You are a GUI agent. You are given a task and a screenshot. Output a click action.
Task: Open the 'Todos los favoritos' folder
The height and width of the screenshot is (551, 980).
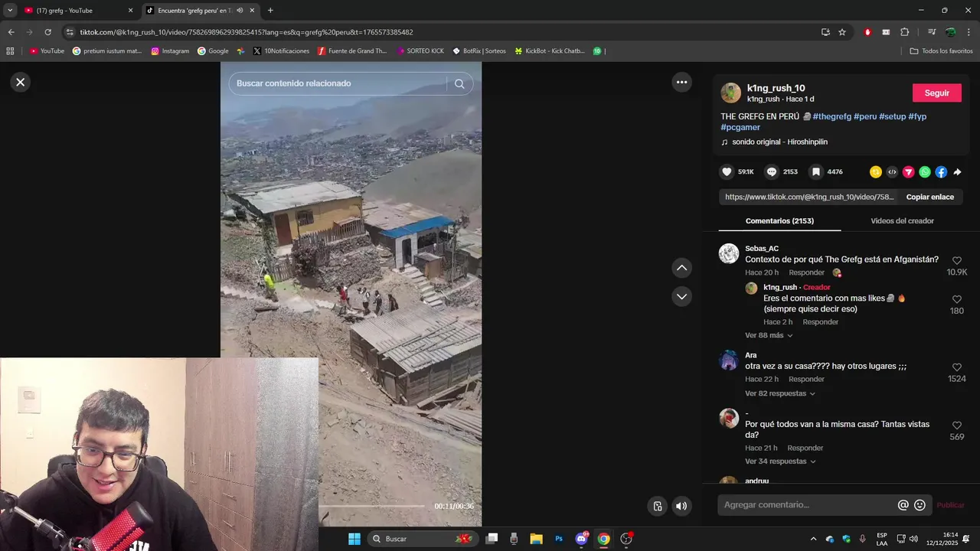point(941,51)
